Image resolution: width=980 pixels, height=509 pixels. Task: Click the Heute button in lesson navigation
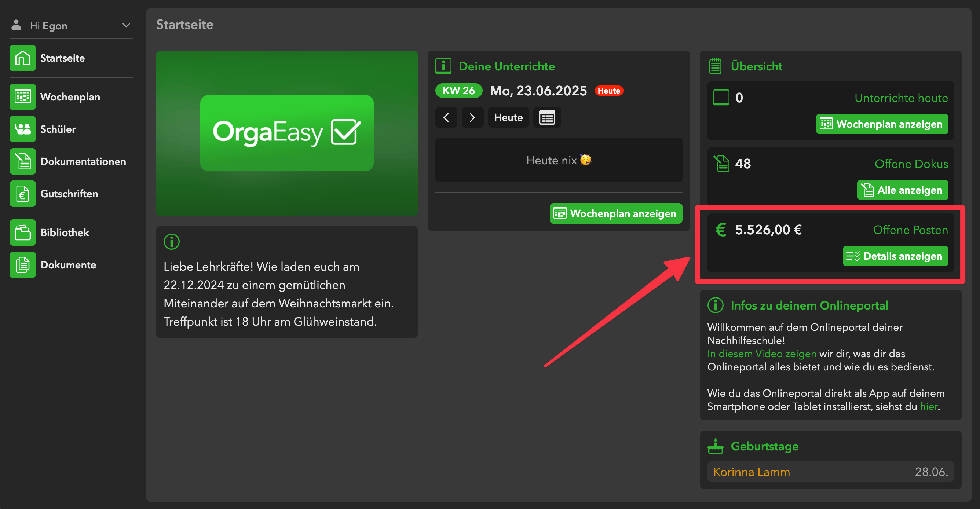[508, 117]
